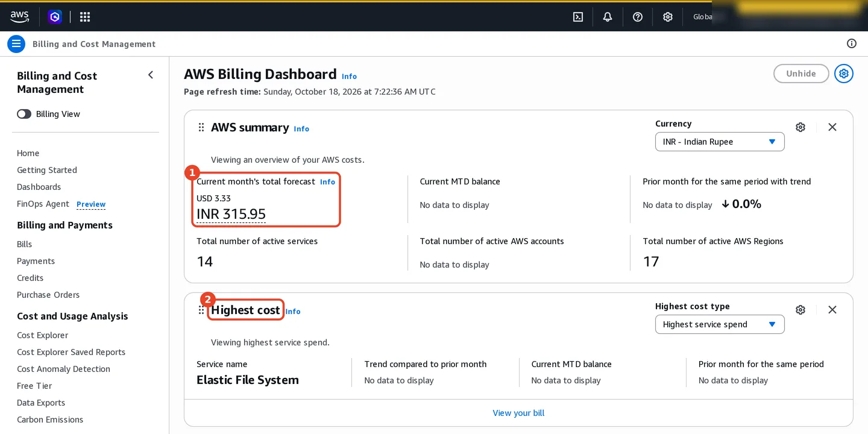The width and height of the screenshot is (868, 434).
Task: Click the Unhide button
Action: 801,74
